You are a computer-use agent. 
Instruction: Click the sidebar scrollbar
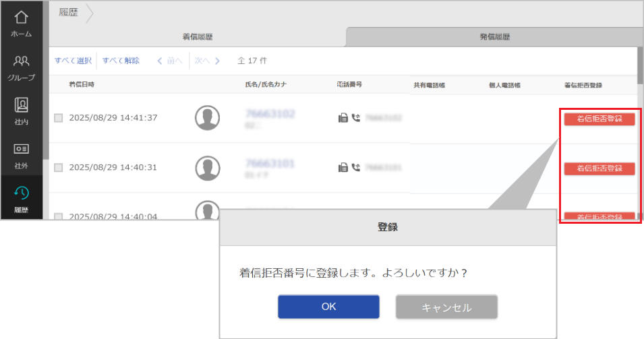(46, 80)
